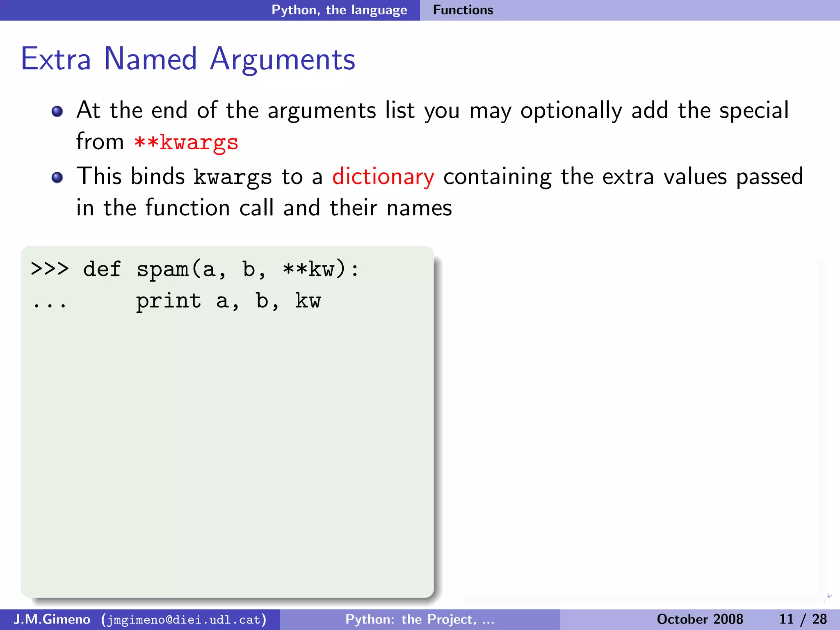Click email jmgimeno@diei.udl.cat in footer
This screenshot has width=840, height=630.
point(184,620)
